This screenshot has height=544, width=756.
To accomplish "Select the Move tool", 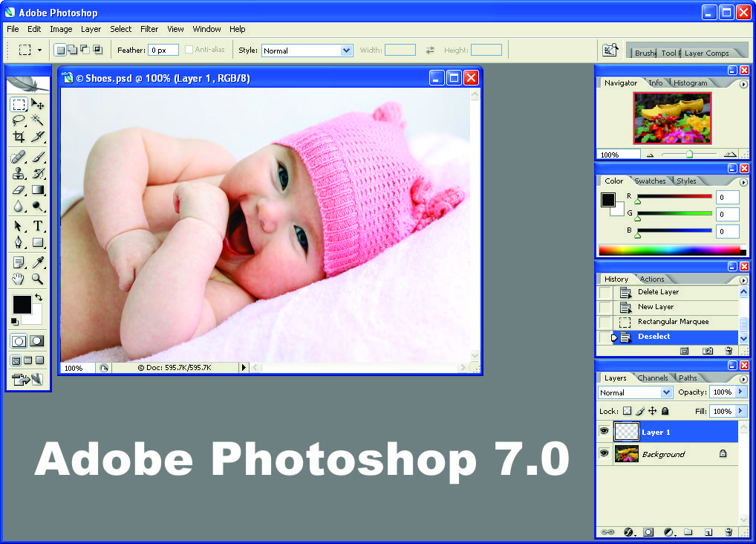I will 38,104.
